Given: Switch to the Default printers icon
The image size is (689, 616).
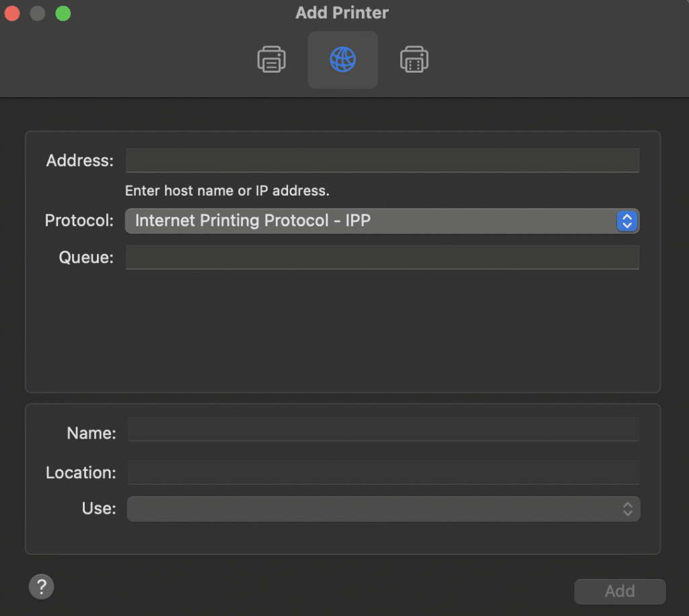Looking at the screenshot, I should pos(271,59).
